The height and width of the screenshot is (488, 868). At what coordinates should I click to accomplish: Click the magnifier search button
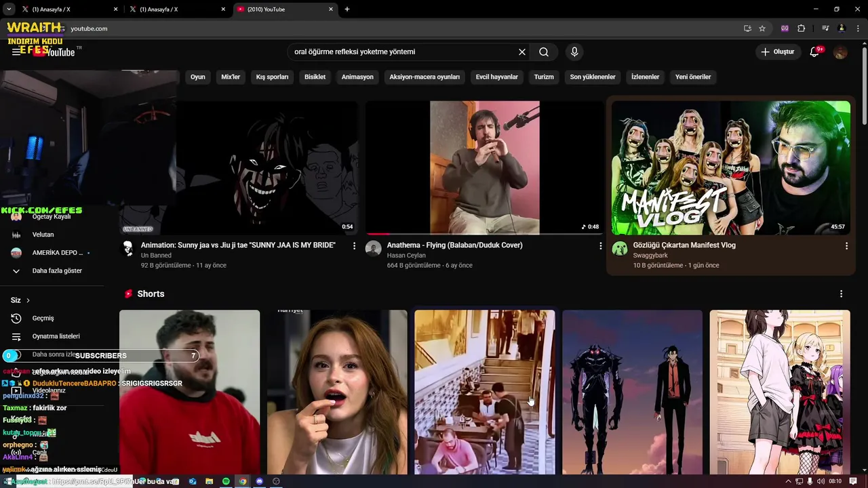(x=544, y=52)
